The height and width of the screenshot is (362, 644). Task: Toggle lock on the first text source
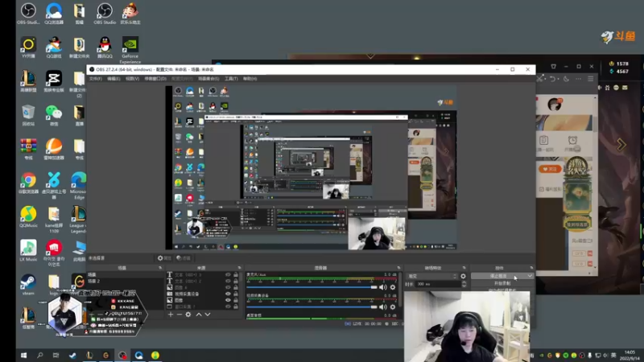coord(236,274)
